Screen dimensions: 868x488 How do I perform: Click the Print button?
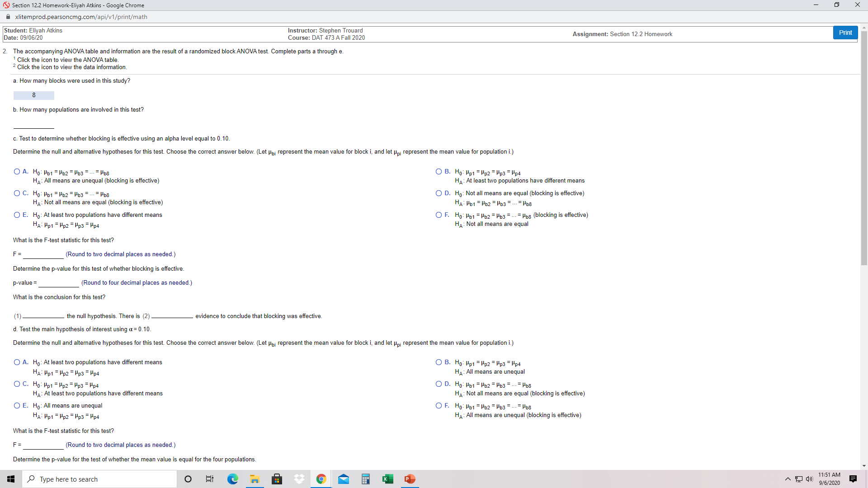click(x=844, y=32)
